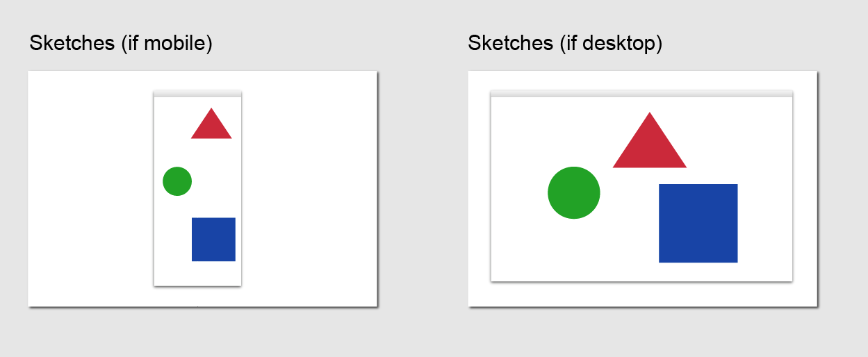Click the "Sketches (if mobile)" heading

point(121,43)
